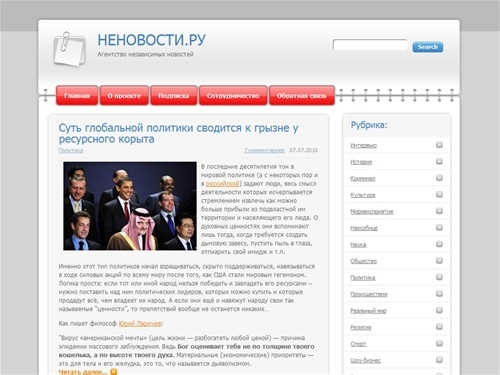Click the Агентство независимых новостей tagline
500x375 pixels.
click(x=145, y=54)
